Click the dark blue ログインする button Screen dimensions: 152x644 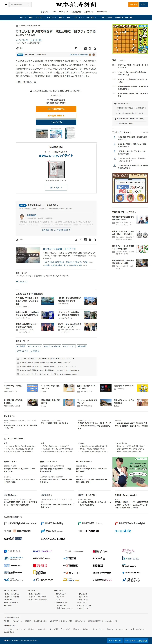[56, 122]
